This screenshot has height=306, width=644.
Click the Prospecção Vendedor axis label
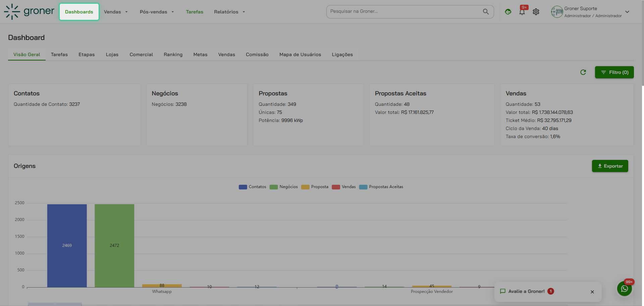click(432, 292)
